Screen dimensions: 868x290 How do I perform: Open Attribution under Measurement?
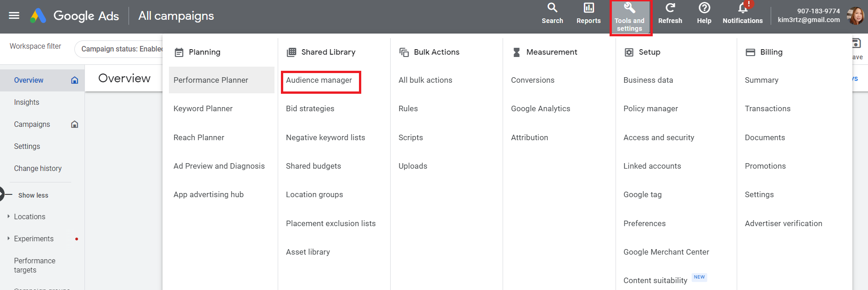point(529,137)
